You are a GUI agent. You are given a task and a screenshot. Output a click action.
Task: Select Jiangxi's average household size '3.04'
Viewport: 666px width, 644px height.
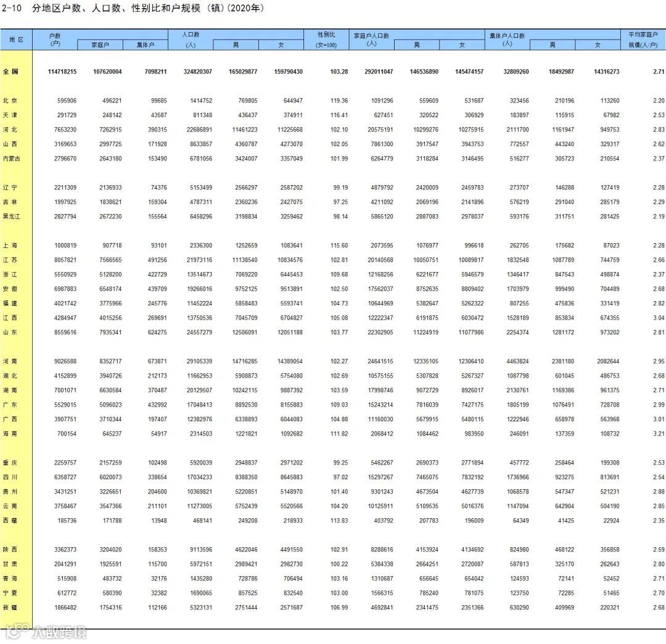coord(659,318)
